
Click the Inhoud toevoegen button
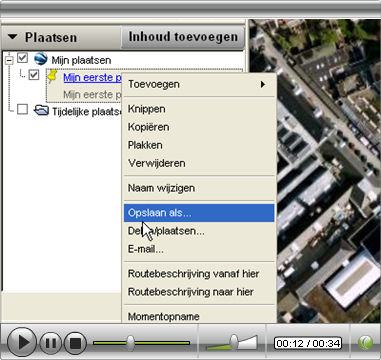tap(183, 37)
